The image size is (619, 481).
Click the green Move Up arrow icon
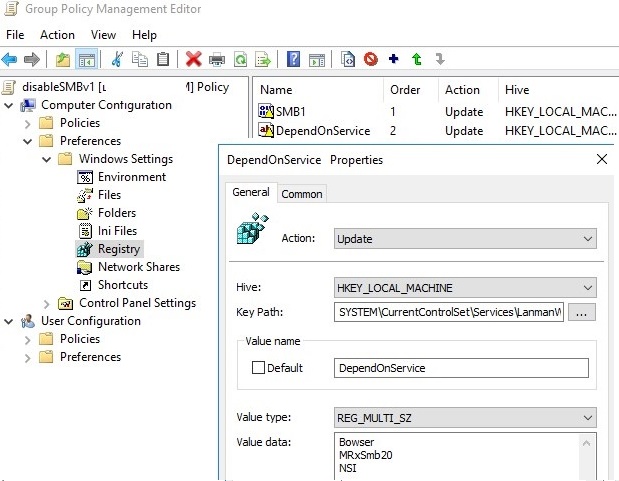(416, 60)
